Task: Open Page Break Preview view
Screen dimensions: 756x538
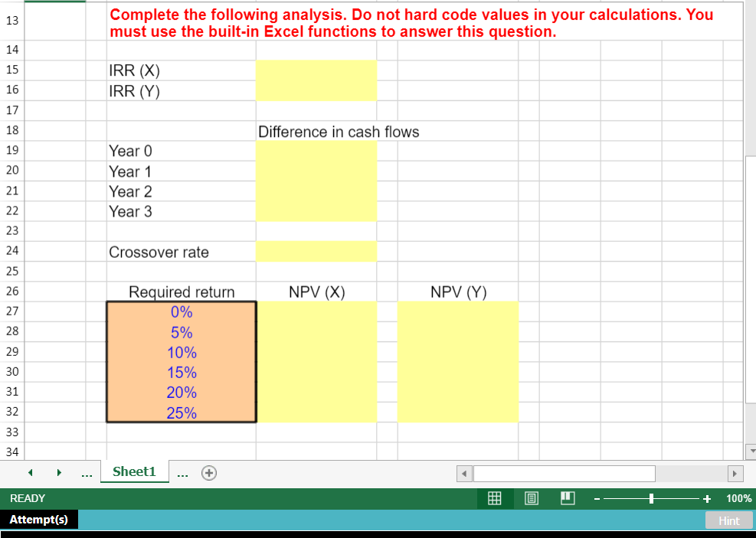Action: pyautogui.click(x=567, y=498)
